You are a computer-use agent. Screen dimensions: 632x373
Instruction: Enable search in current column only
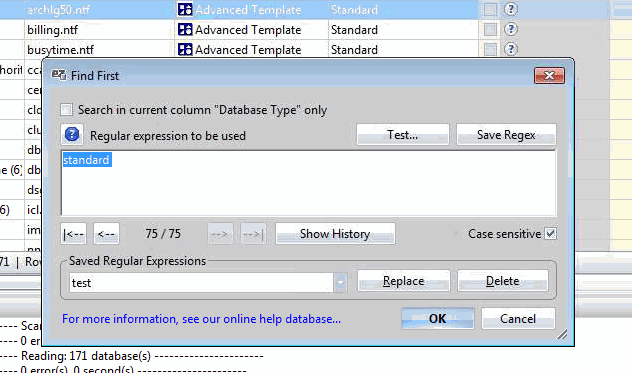click(x=67, y=110)
